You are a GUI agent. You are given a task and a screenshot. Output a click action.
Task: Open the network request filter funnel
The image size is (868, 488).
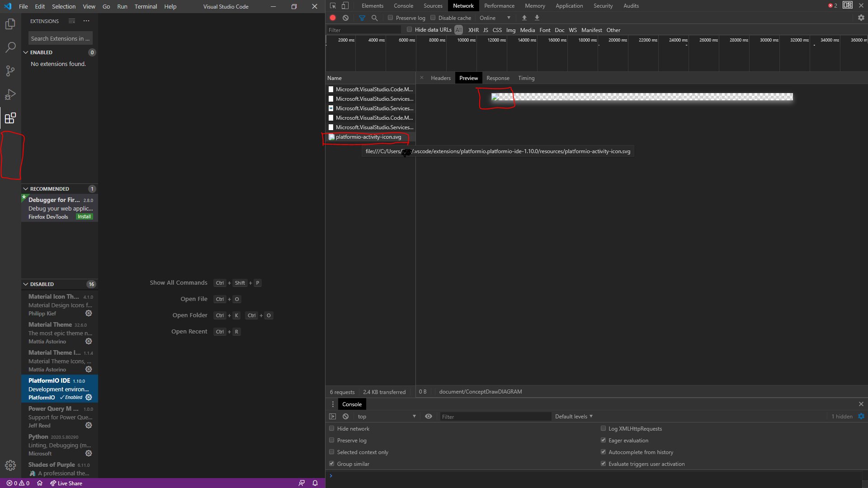pos(362,18)
